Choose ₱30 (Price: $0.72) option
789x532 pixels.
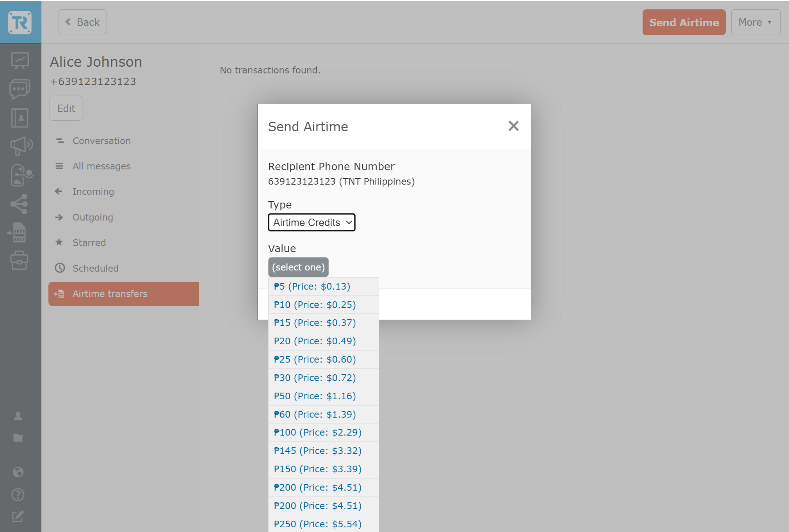pos(323,378)
